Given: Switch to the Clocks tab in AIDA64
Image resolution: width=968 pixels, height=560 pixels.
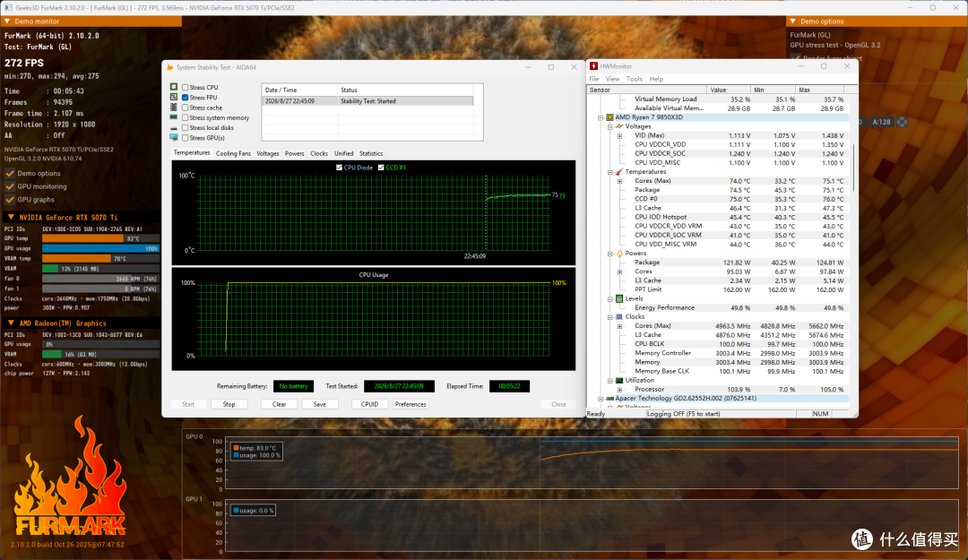Looking at the screenshot, I should [x=319, y=154].
